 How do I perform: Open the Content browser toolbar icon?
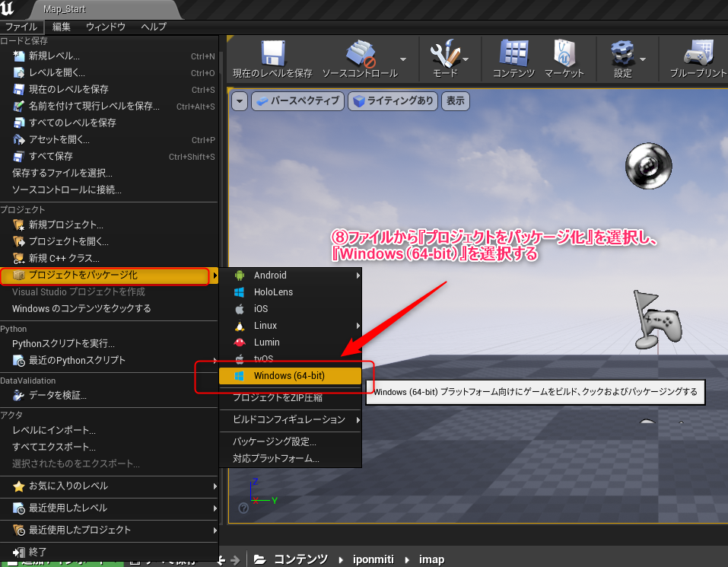513,55
